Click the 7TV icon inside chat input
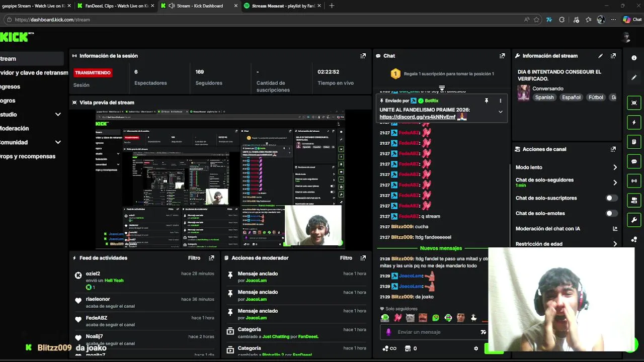The image size is (644, 362). 483,332
